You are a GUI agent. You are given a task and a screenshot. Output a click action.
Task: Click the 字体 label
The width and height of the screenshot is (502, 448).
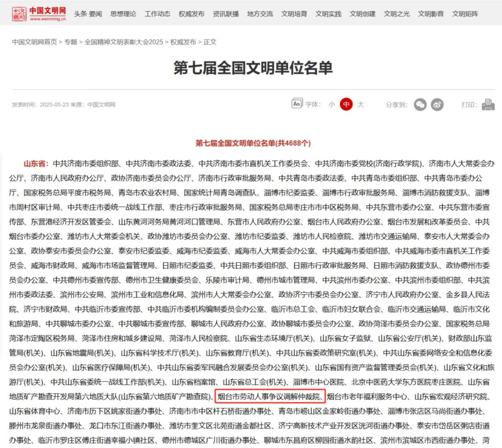point(313,105)
